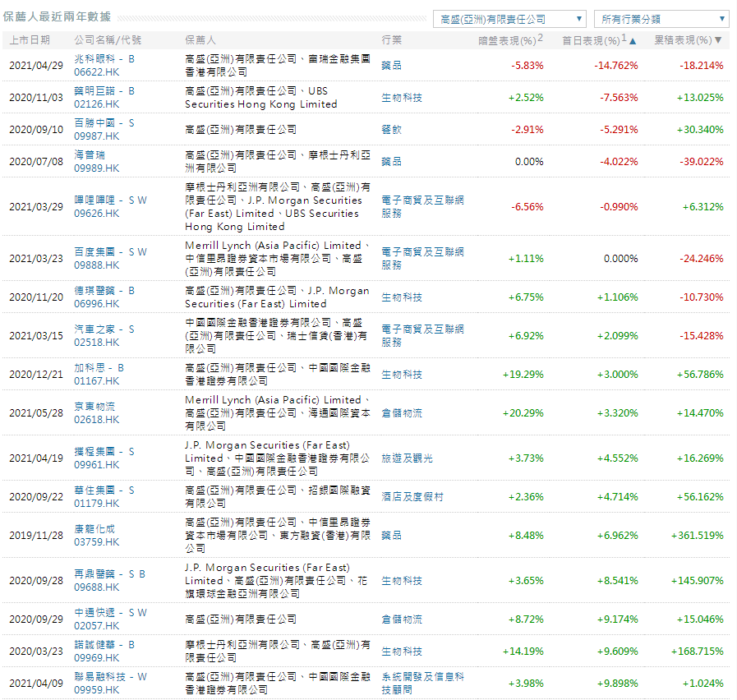The image size is (737, 700).
Task: Sort by 首日表現(%) ascending arrow
Action: pos(633,41)
